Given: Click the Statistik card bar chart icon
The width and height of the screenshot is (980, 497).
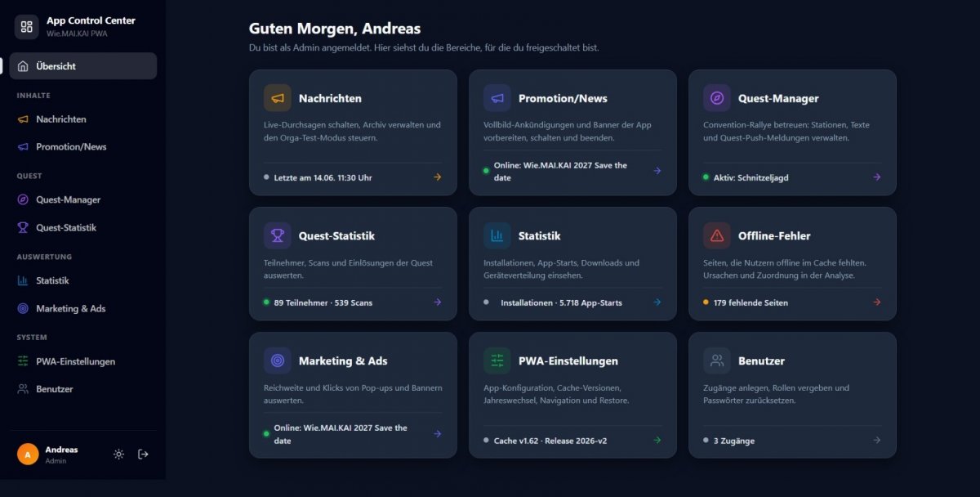Looking at the screenshot, I should click(x=497, y=235).
